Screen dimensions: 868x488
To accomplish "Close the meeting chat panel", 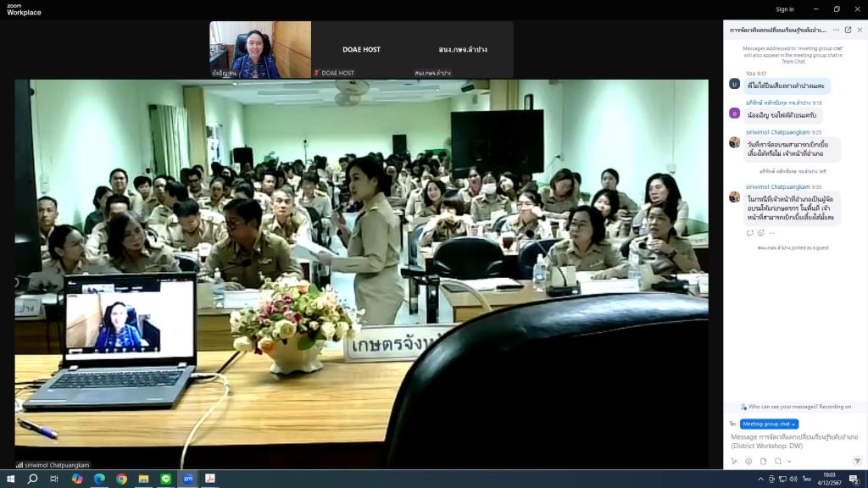I will click(x=860, y=30).
